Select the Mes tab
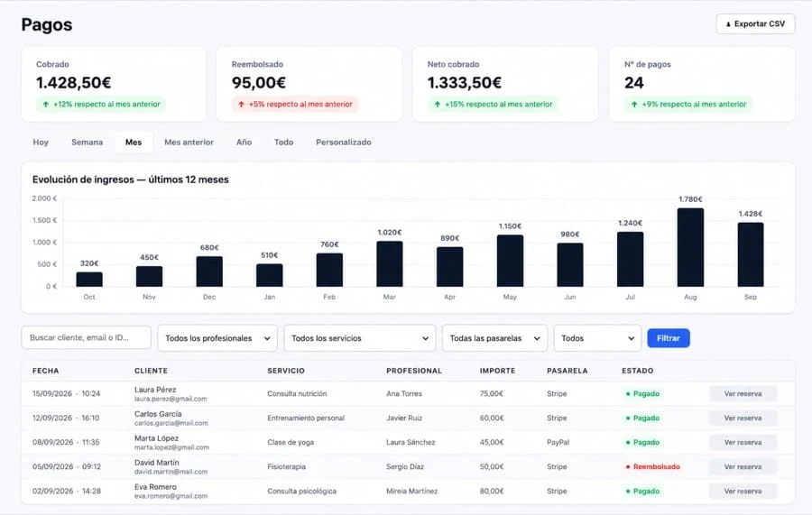This screenshot has width=812, height=515. point(134,142)
